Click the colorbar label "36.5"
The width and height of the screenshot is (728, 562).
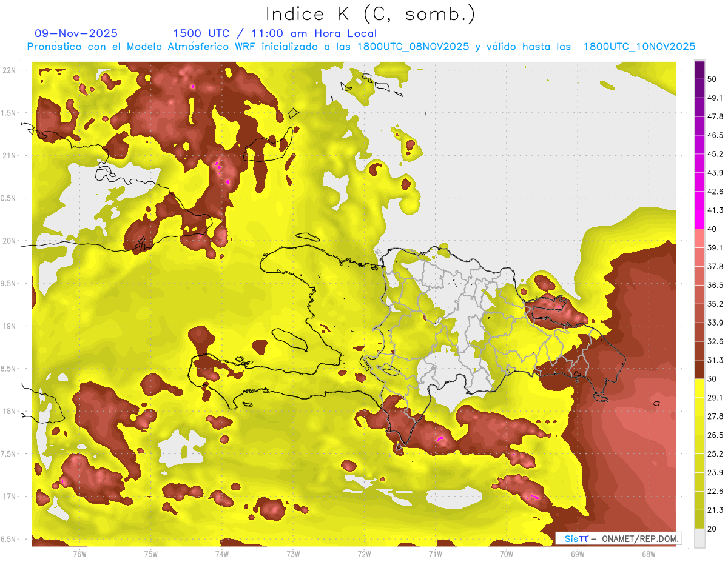[x=715, y=285]
